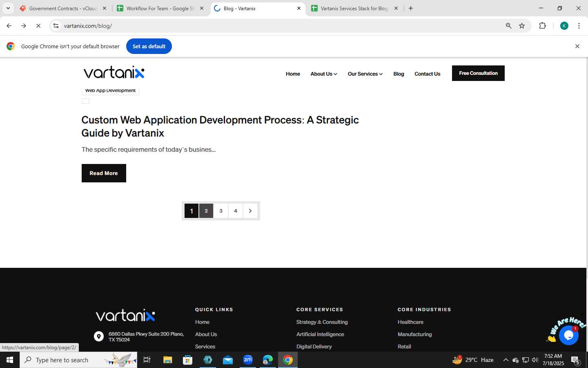Open a new tab with plus button
Image resolution: width=588 pixels, height=368 pixels.
point(411,8)
